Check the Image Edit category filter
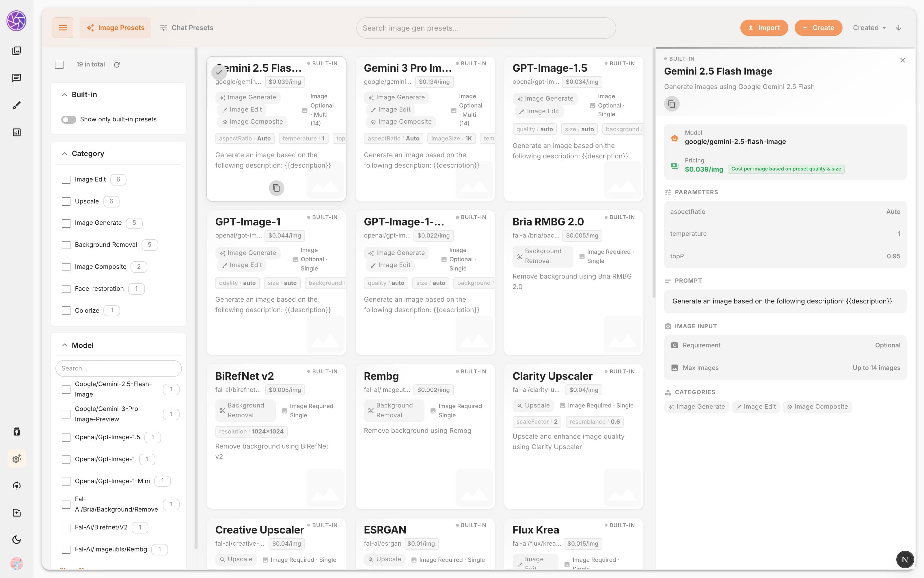This screenshot has width=924, height=578. 66,180
